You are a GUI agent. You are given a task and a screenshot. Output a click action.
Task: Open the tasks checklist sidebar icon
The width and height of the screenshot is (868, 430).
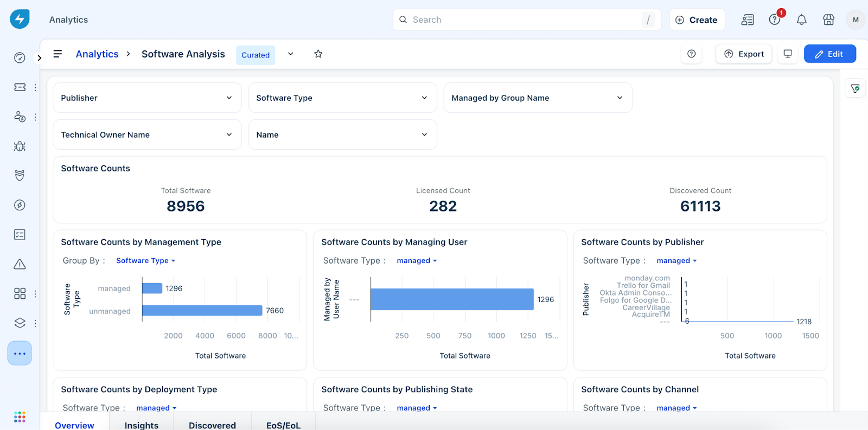[20, 235]
